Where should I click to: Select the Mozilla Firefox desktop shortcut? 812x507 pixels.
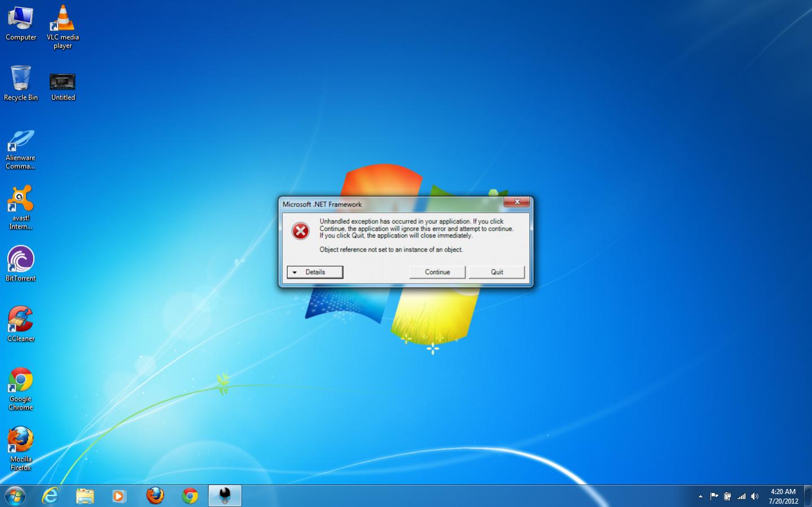click(x=21, y=449)
